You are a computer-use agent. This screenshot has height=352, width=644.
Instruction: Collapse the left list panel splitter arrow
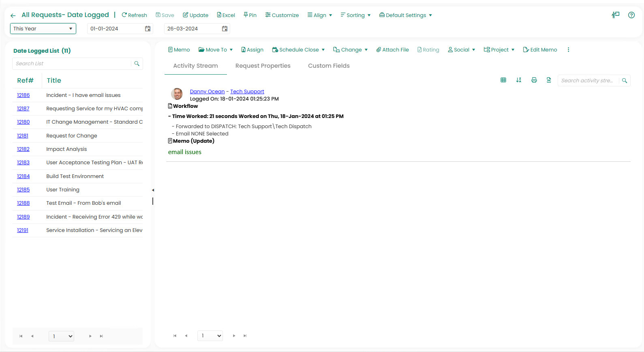153,190
